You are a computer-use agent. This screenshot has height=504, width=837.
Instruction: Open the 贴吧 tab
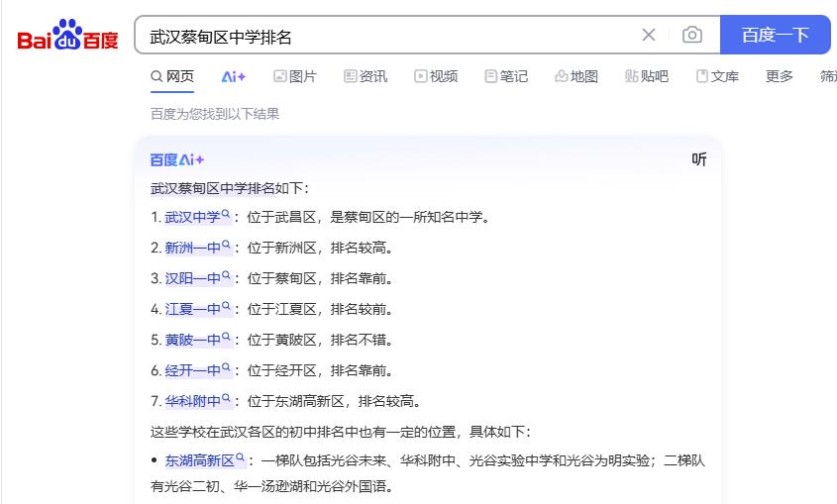(x=647, y=77)
